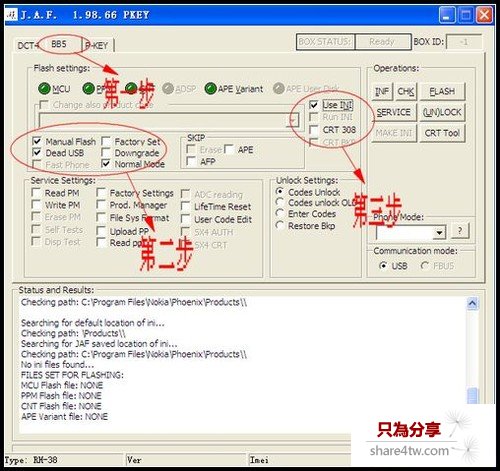The image size is (500, 471).
Task: Click the 'FILES SET FOR FLASHING:' log line
Action: pos(72,375)
